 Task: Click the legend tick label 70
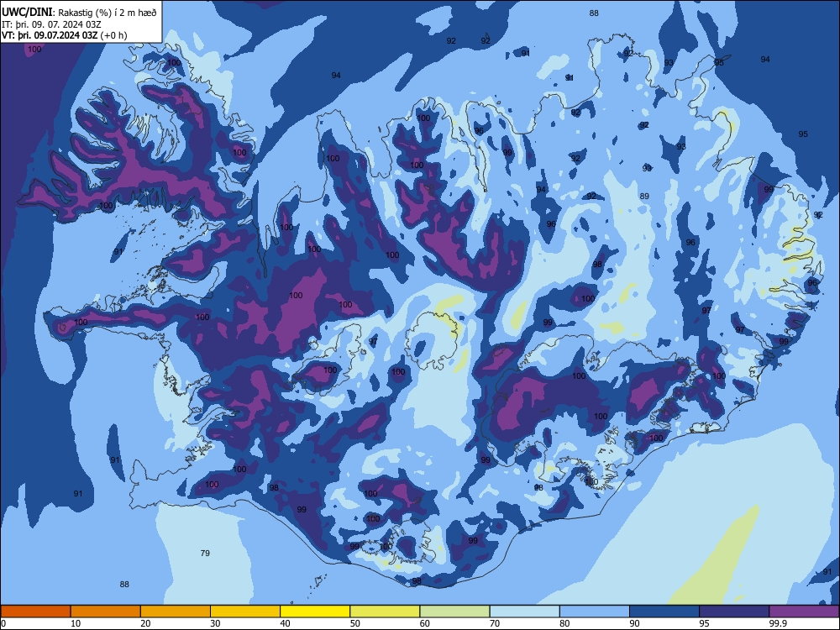pos(495,623)
